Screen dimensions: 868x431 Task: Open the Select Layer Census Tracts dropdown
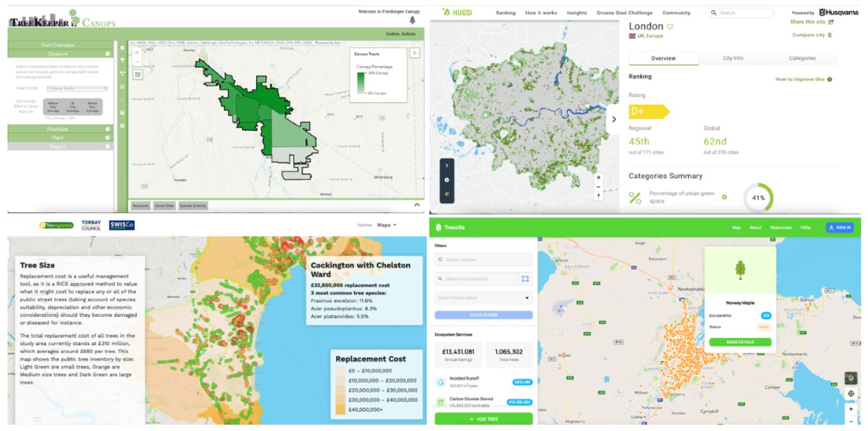click(x=78, y=88)
